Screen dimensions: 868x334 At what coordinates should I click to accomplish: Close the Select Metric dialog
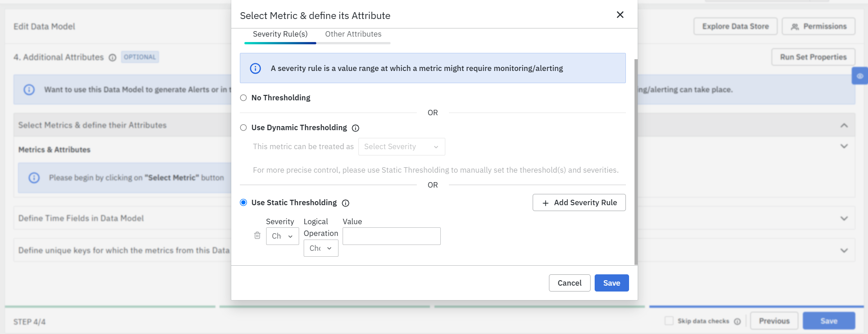[620, 15]
